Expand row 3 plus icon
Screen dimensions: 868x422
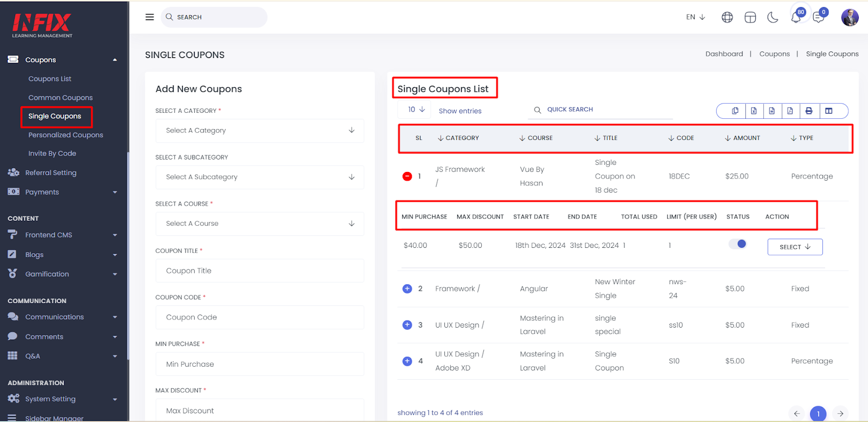[x=407, y=325]
